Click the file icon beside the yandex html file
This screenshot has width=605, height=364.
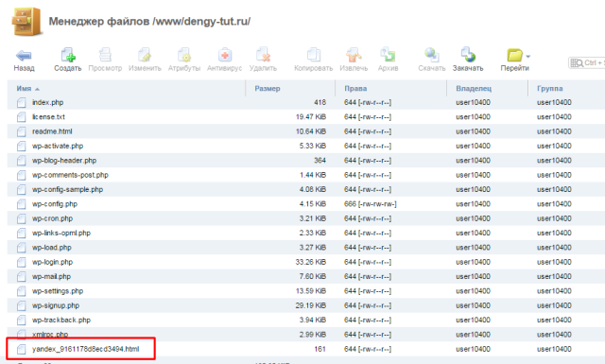pyautogui.click(x=21, y=349)
